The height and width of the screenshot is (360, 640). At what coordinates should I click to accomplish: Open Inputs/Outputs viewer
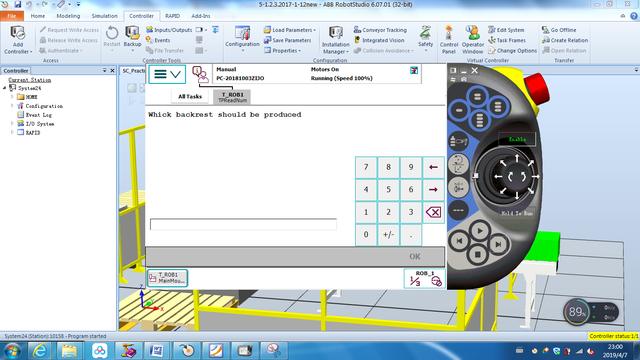169,30
